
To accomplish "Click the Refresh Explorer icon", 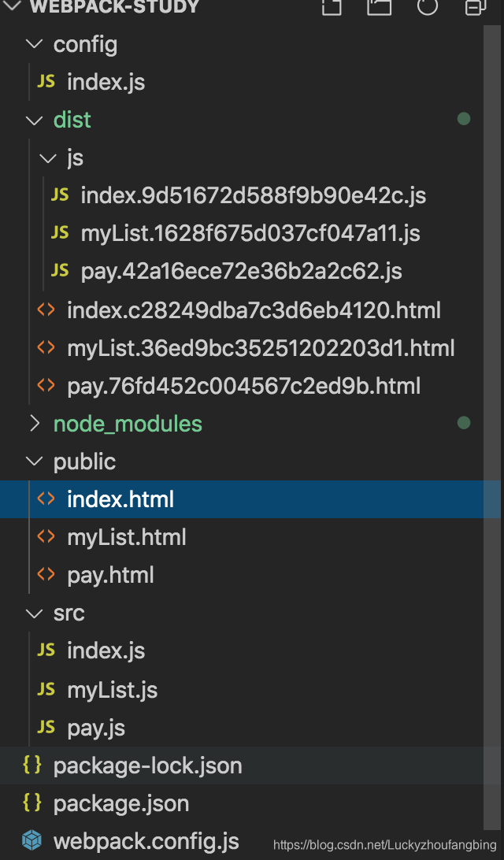I will coord(428,6).
